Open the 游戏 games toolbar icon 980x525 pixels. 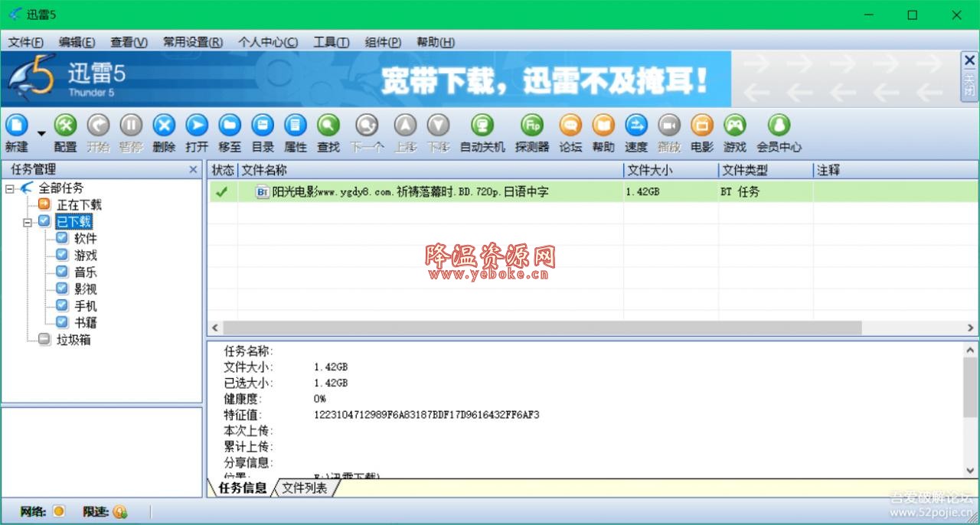tap(735, 125)
